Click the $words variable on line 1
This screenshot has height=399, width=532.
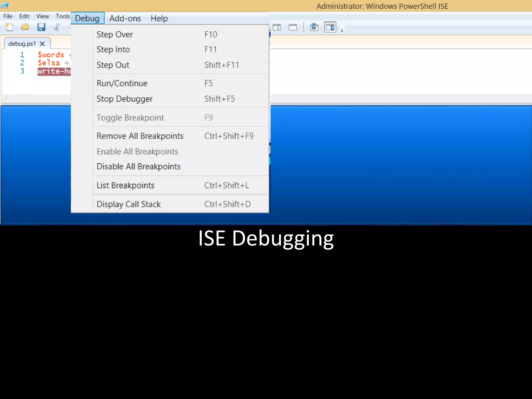click(x=51, y=55)
